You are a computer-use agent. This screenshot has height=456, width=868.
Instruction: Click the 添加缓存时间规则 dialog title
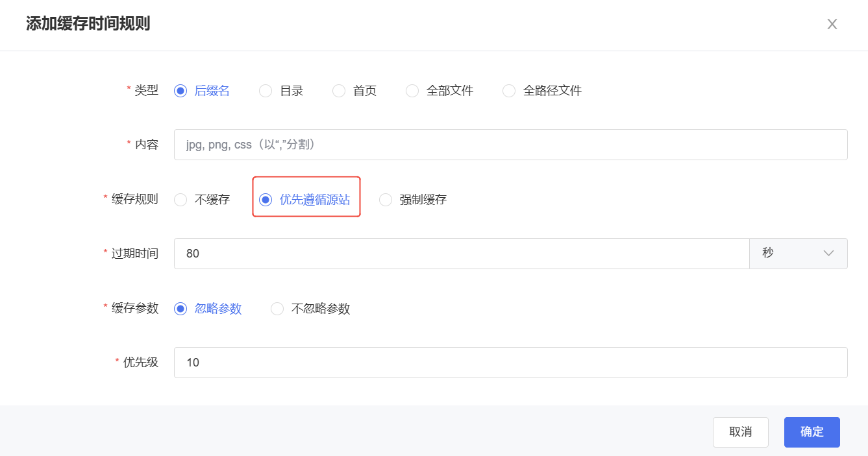88,24
